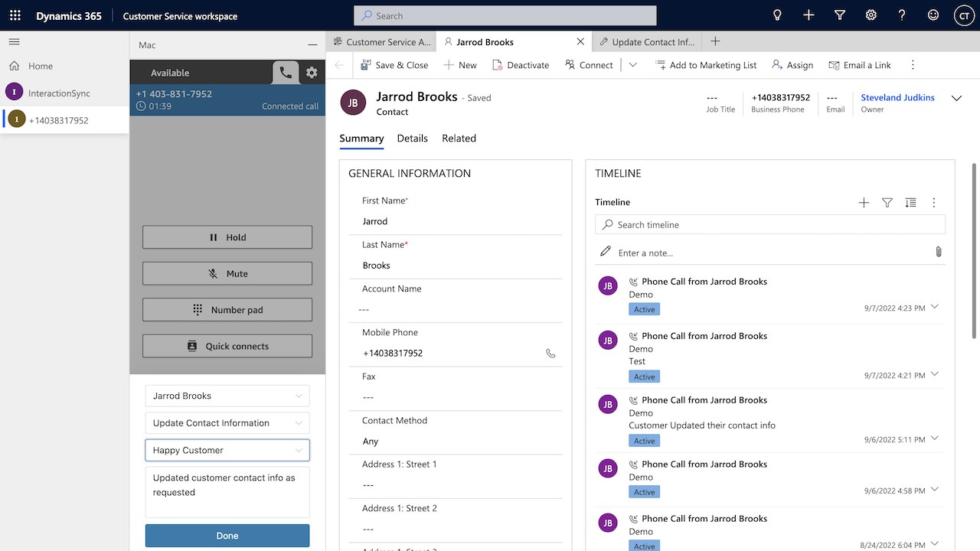Select the phone tab in softphone panel
The height and width of the screenshot is (551, 980).
[x=286, y=73]
